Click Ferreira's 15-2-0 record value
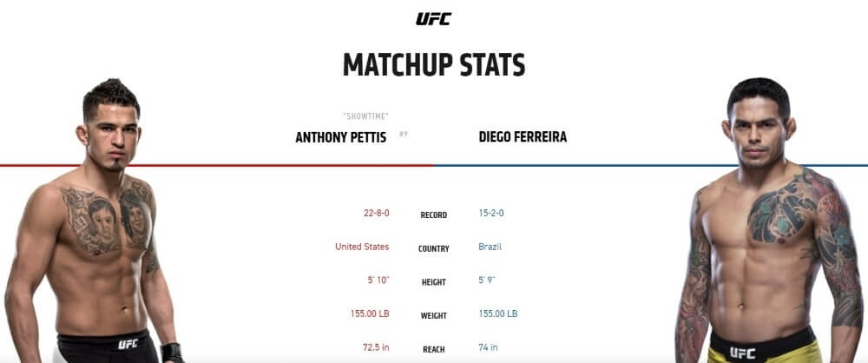The height and width of the screenshot is (363, 868). pyautogui.click(x=491, y=213)
